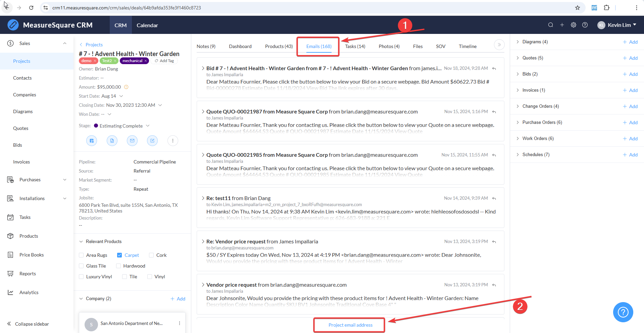Collapse the Sales sidebar section
644x333 pixels.
65,43
